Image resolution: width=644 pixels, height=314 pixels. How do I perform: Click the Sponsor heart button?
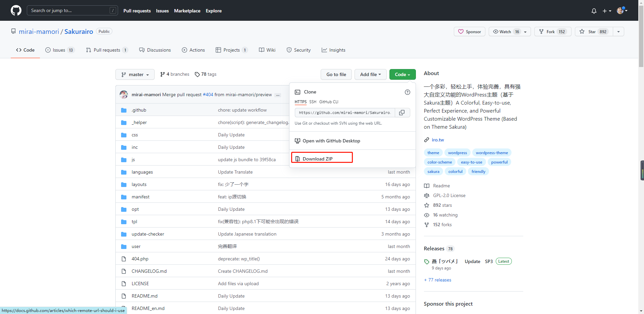tap(469, 32)
